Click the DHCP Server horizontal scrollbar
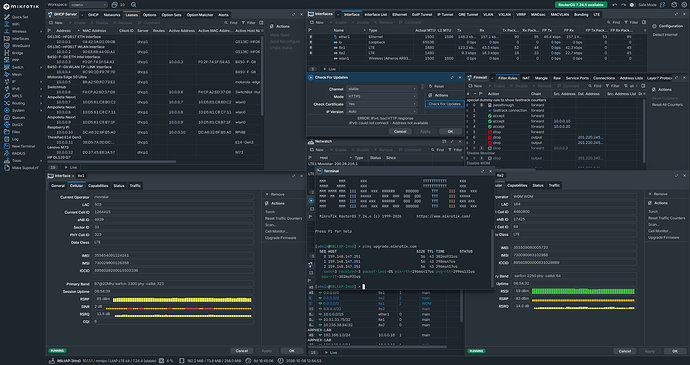The width and height of the screenshot is (690, 365). point(111,162)
